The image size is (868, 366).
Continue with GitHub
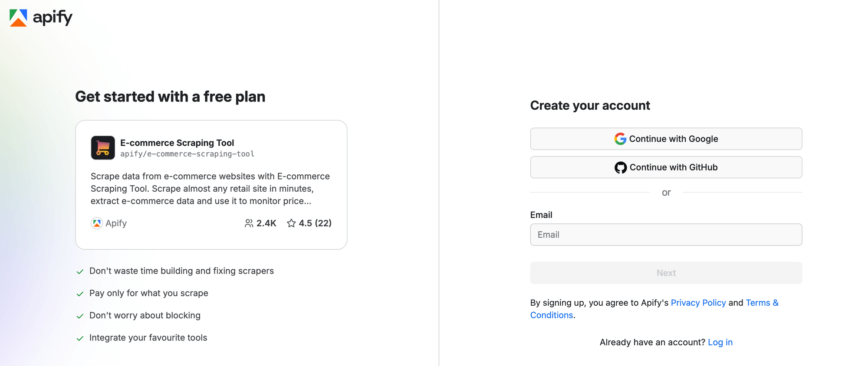(x=666, y=167)
